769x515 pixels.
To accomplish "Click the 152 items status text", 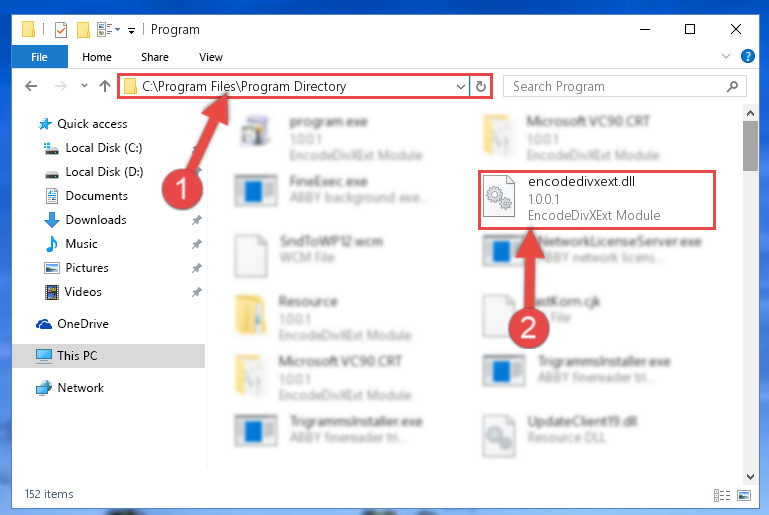I will (x=49, y=494).
